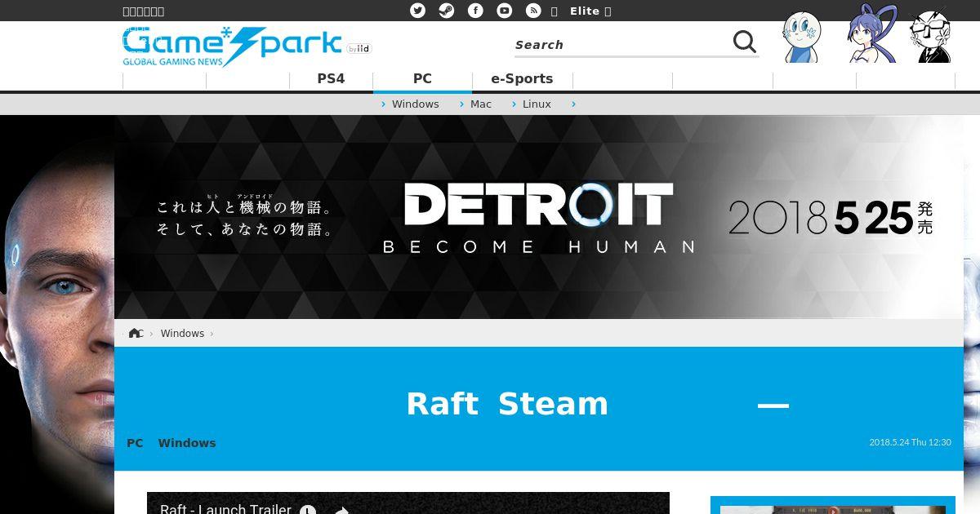Open the Windows sub-category link
This screenshot has width=980, height=514.
click(415, 104)
